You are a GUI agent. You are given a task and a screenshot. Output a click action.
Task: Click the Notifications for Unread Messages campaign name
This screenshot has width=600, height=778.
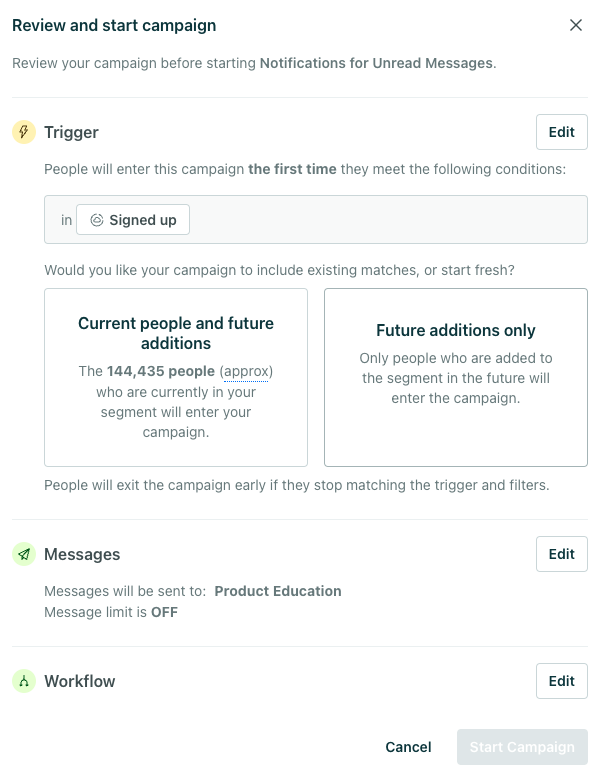click(x=377, y=63)
